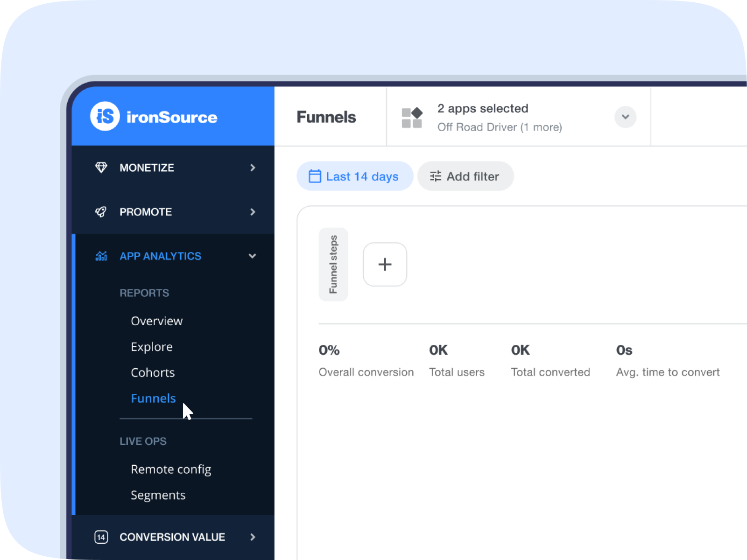747x560 pixels.
Task: Click the REPORTS section heading
Action: [x=144, y=293]
